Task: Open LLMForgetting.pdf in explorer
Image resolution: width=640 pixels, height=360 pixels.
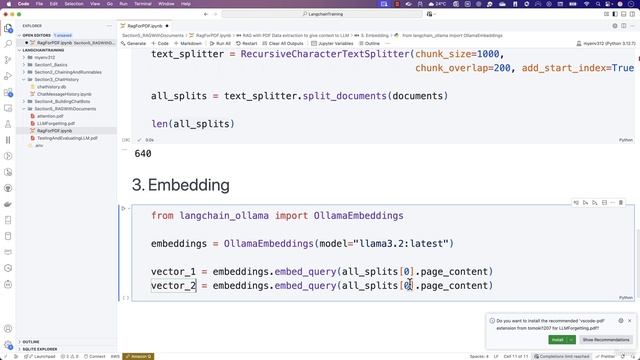Action: [x=56, y=124]
